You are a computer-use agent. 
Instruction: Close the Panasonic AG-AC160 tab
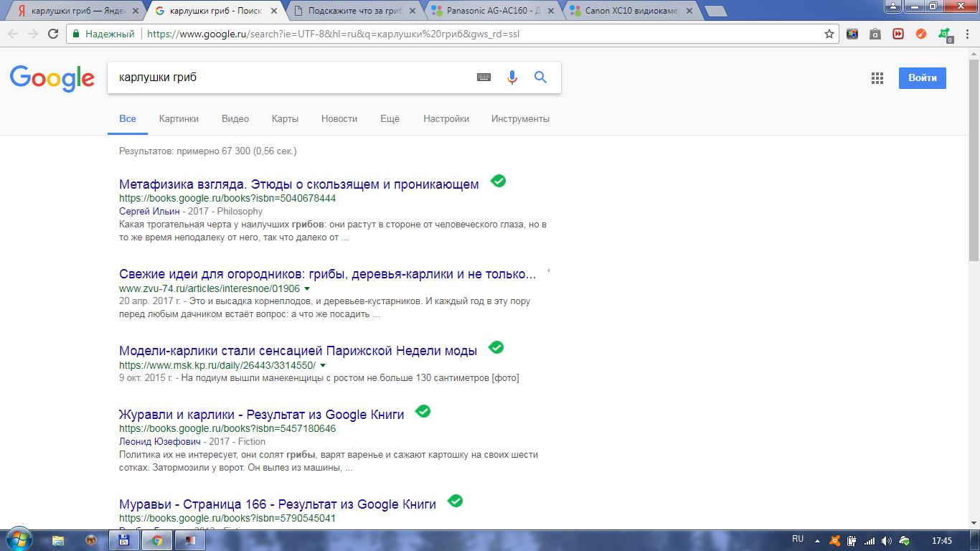(x=550, y=11)
